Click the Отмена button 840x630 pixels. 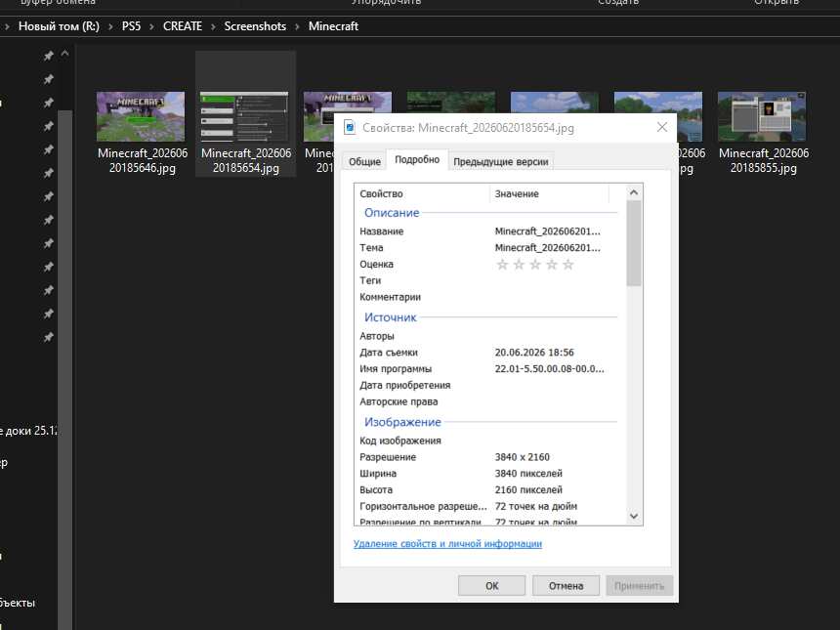pos(566,585)
